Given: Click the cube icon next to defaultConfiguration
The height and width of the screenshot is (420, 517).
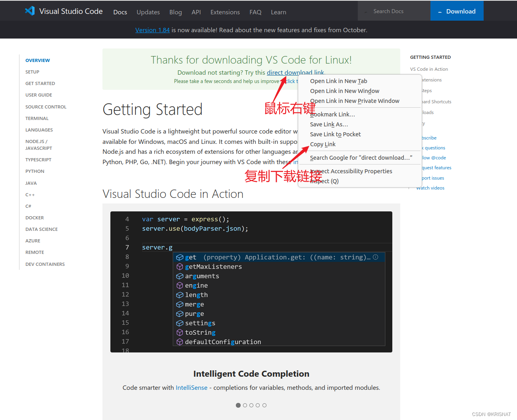Looking at the screenshot, I should click(x=180, y=342).
